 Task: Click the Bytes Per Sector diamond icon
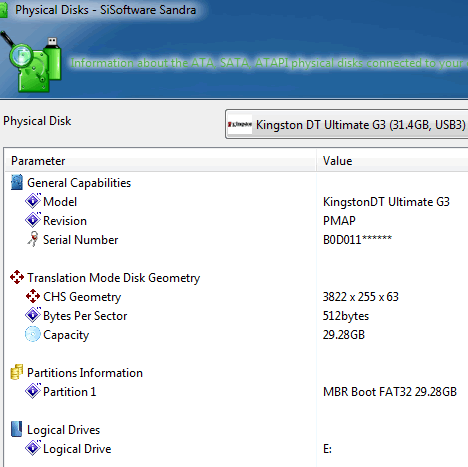point(33,315)
